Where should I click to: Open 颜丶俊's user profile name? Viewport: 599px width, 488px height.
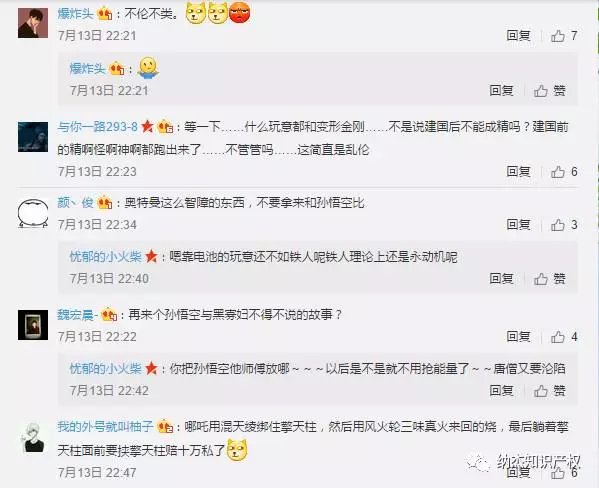coord(75,203)
